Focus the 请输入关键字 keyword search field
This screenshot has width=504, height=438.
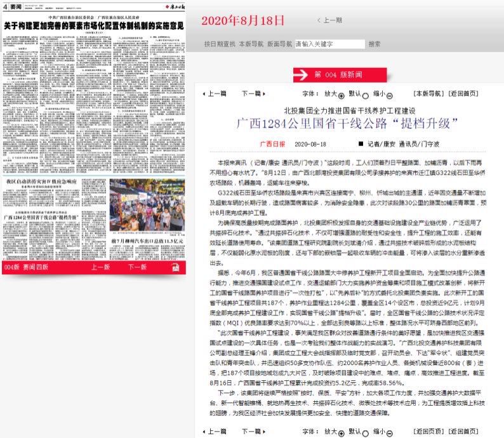click(x=329, y=44)
